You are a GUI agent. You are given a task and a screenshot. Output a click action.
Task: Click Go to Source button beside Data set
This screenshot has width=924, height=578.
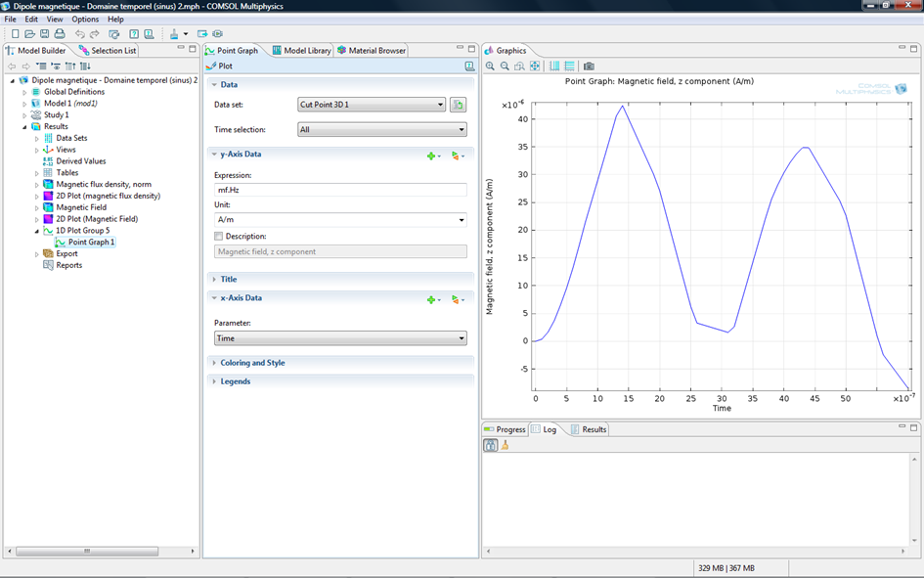click(x=459, y=105)
